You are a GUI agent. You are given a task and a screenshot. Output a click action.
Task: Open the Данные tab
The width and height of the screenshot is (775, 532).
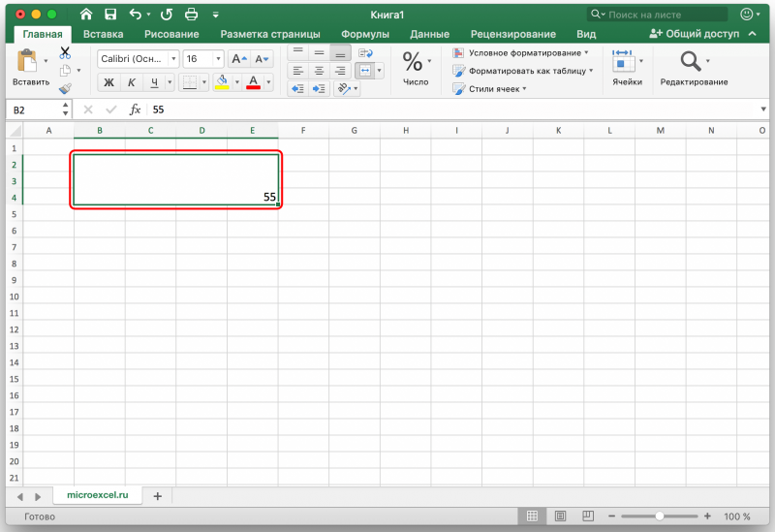click(429, 34)
